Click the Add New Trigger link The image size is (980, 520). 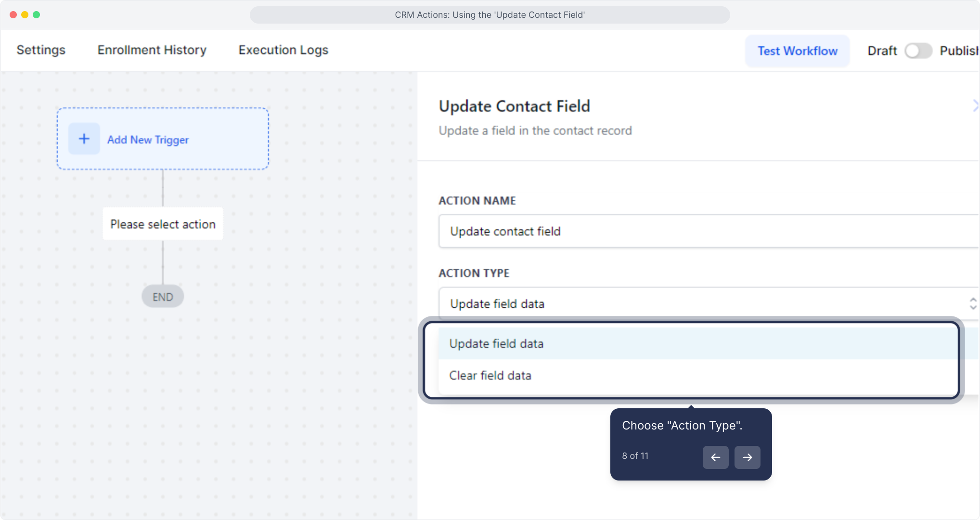coord(148,140)
